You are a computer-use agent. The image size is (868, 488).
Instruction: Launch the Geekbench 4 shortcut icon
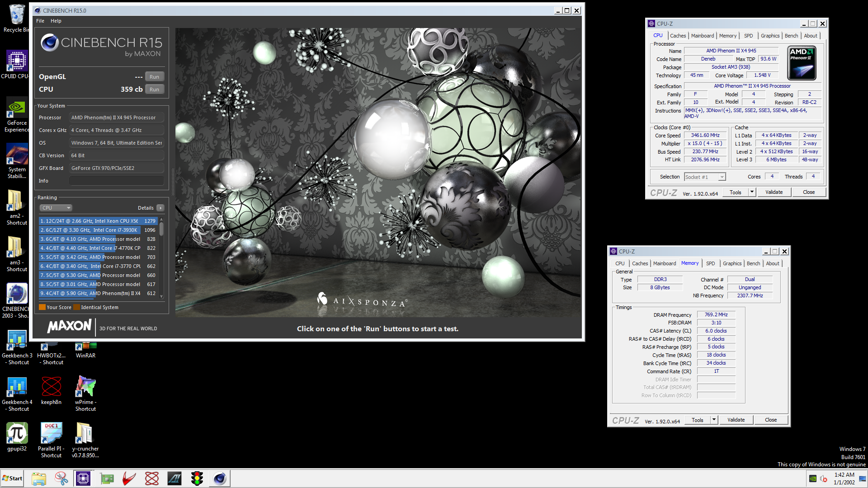click(17, 394)
